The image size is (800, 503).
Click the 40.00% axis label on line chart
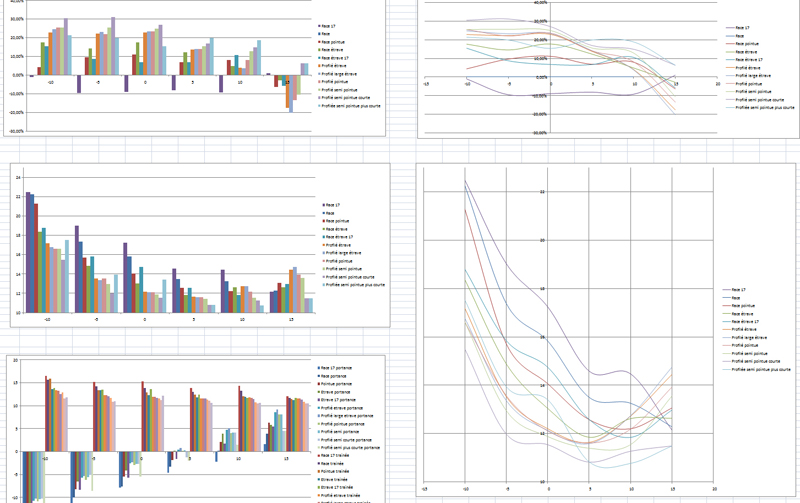[x=541, y=3]
